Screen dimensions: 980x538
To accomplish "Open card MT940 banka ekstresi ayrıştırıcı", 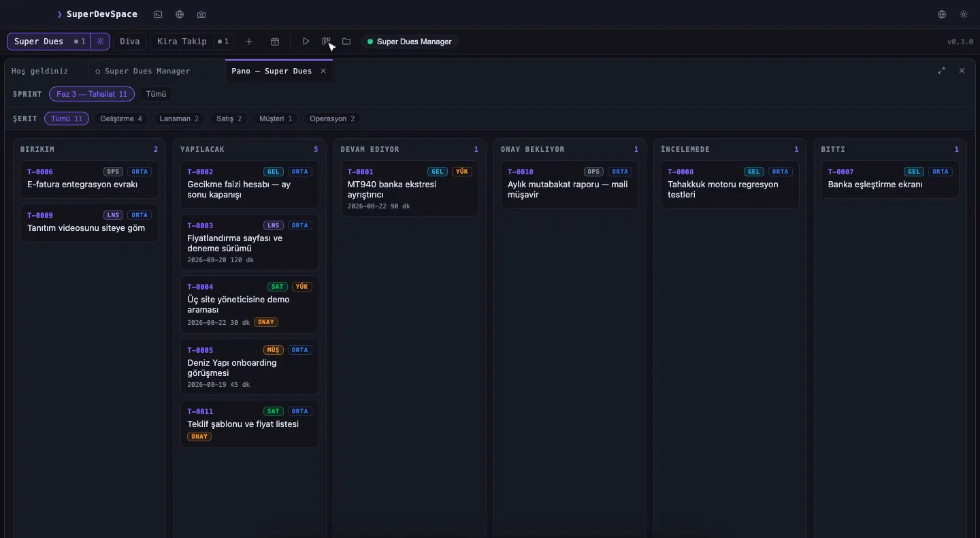I will [410, 188].
